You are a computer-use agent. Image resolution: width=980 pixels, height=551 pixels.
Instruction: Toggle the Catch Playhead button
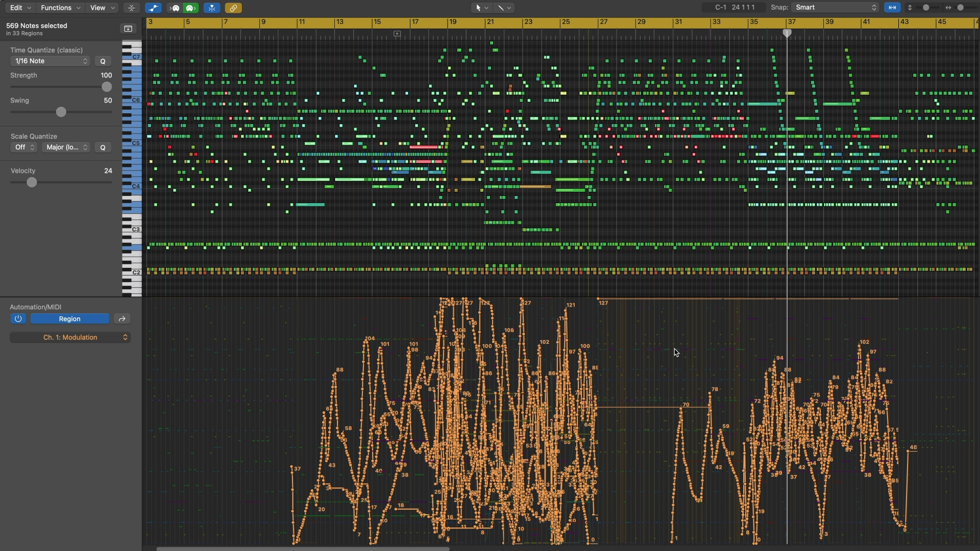(212, 8)
